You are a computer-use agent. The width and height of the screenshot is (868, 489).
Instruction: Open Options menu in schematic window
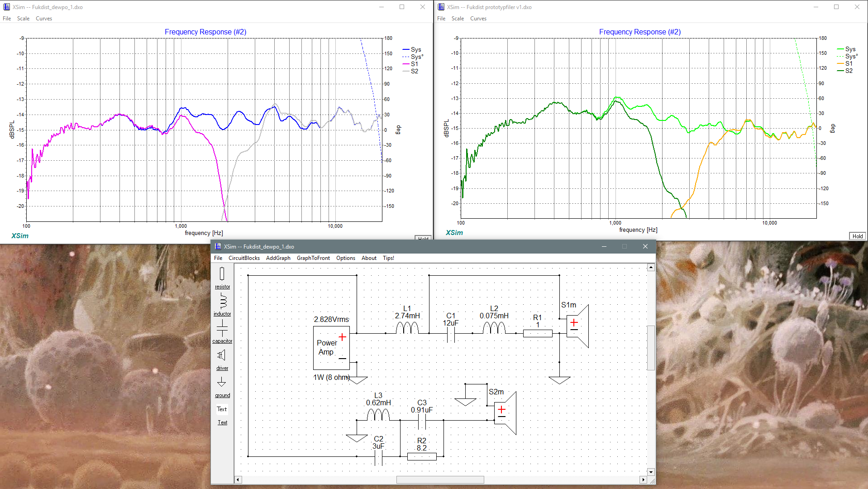click(346, 258)
